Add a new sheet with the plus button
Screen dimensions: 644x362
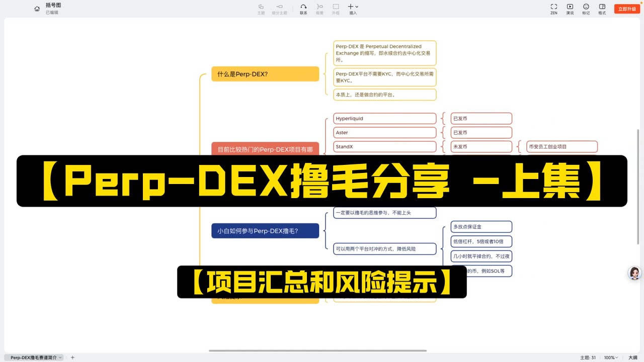[72, 357]
